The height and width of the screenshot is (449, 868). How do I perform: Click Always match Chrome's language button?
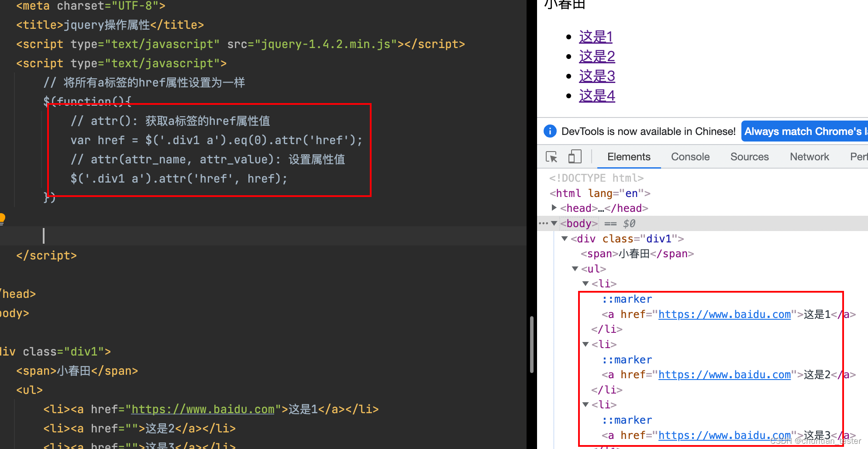805,131
